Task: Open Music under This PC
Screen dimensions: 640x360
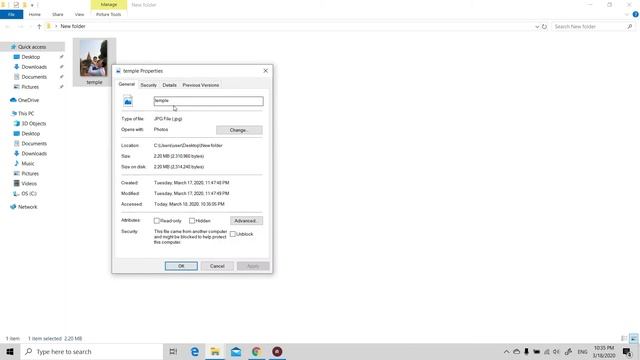Action: pos(28,163)
